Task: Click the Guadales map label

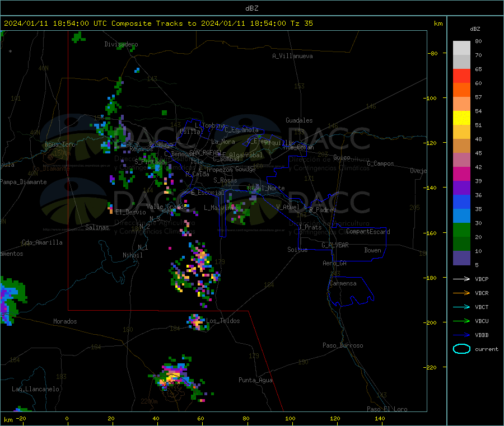Action: click(299, 120)
